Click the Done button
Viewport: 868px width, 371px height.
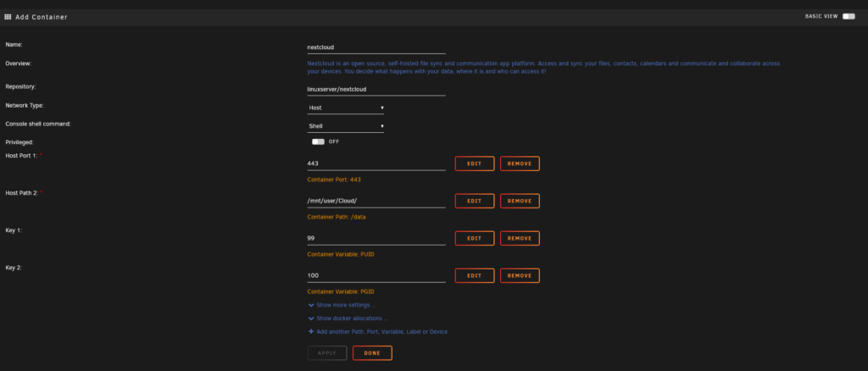click(372, 352)
